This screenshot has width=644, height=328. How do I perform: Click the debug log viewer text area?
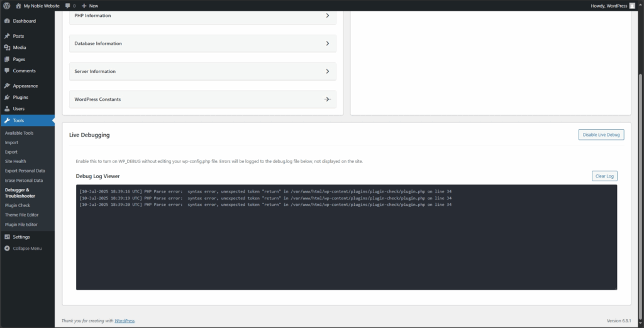click(x=346, y=246)
